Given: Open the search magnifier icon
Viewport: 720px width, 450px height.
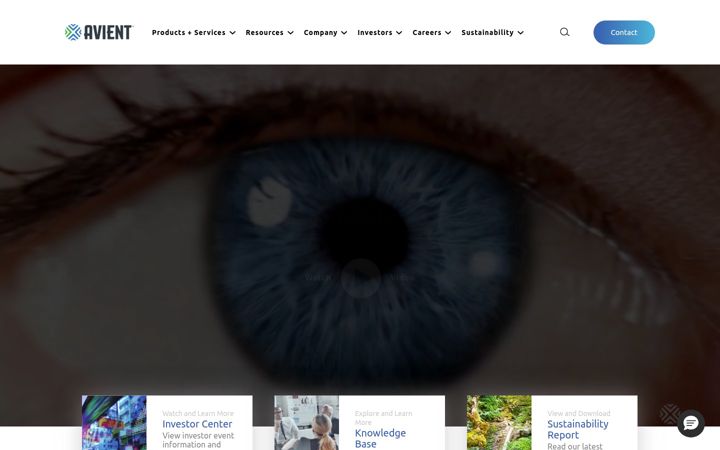Looking at the screenshot, I should point(564,32).
